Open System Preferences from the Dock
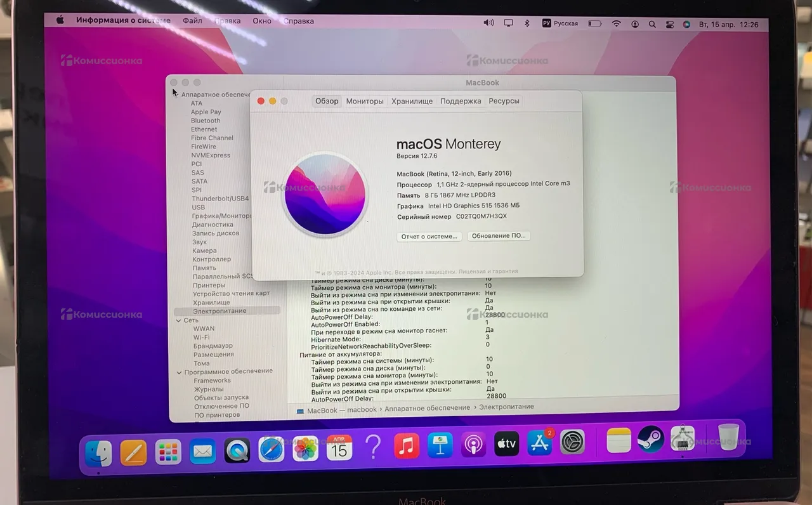 573,442
